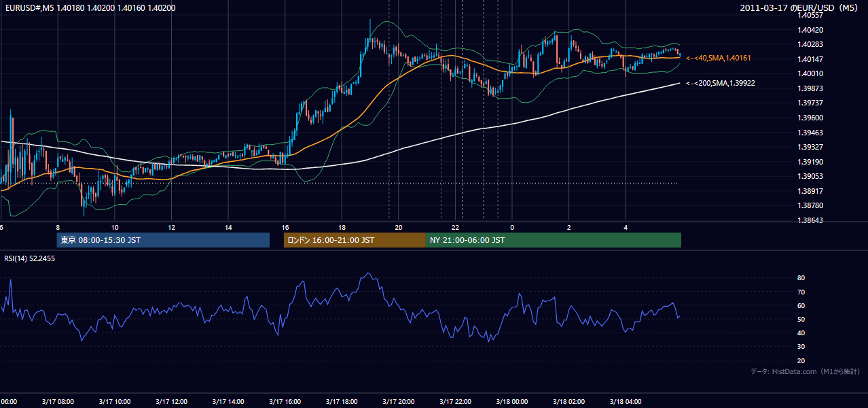
Task: Click the 3/18 02:00 date axis label
Action: 568,402
